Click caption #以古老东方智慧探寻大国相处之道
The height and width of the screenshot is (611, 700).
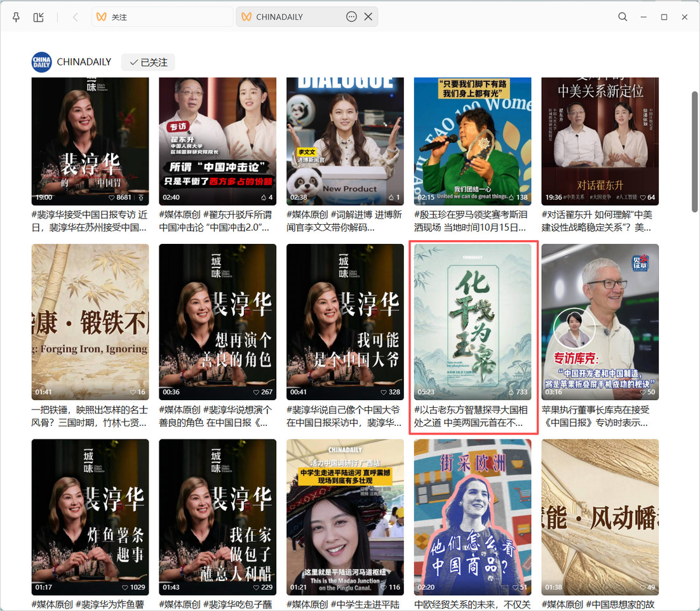point(471,416)
